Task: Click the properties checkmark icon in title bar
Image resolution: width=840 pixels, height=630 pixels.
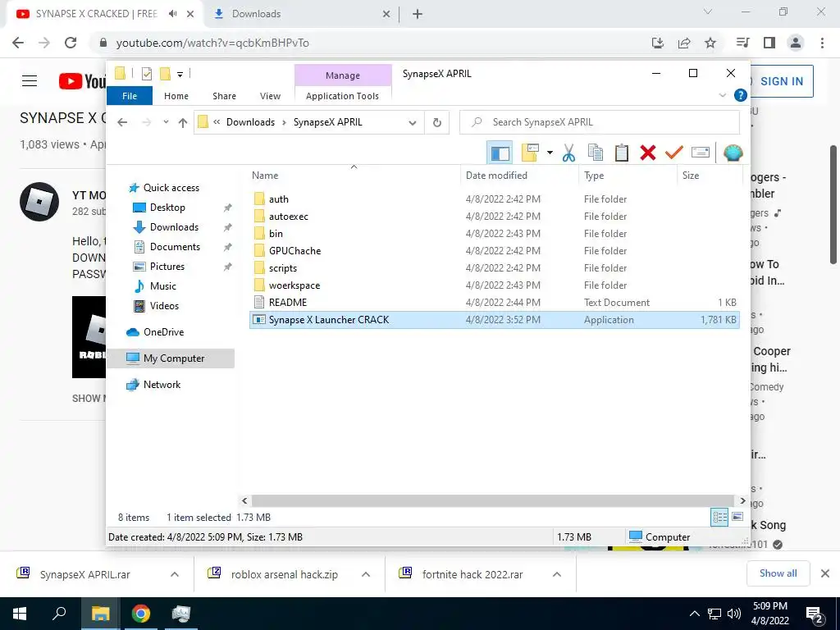Action: 146,74
